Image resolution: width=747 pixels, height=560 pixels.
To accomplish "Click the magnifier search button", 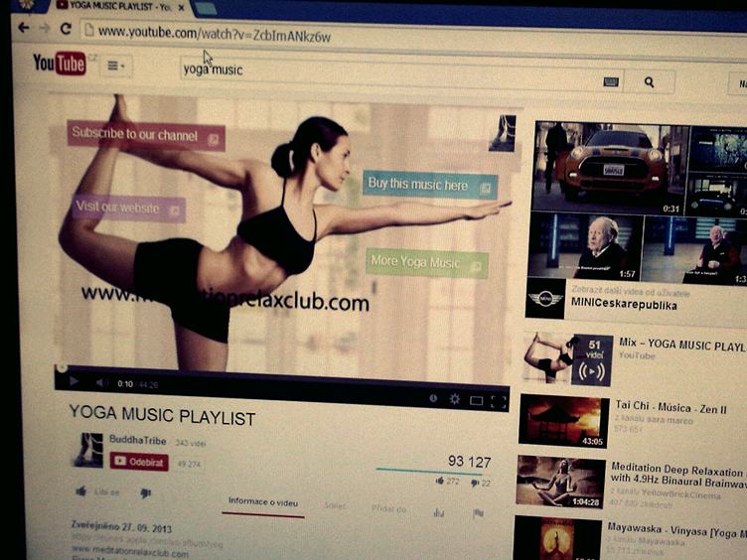I will (x=649, y=82).
